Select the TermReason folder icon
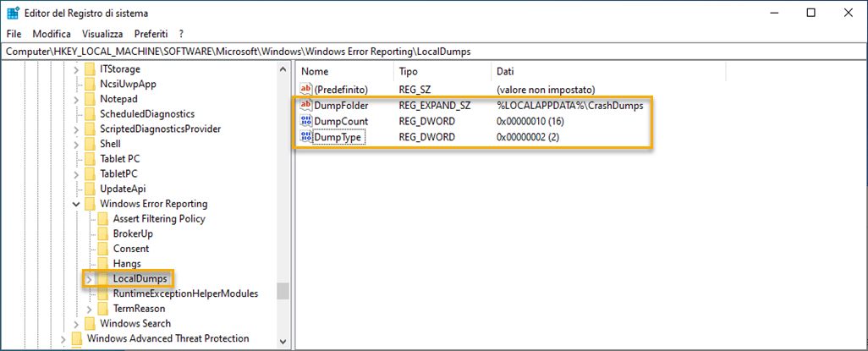This screenshot has height=351, width=868. 103,309
